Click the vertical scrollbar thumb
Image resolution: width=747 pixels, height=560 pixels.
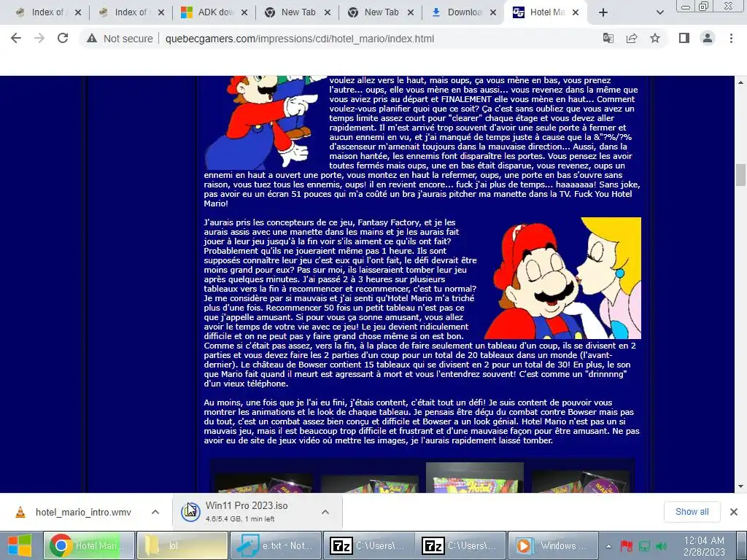click(x=740, y=175)
